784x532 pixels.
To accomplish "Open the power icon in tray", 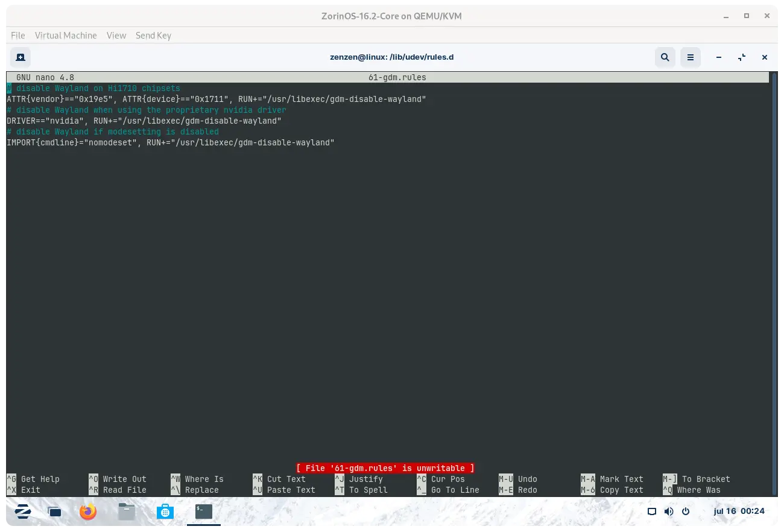I will (x=686, y=511).
